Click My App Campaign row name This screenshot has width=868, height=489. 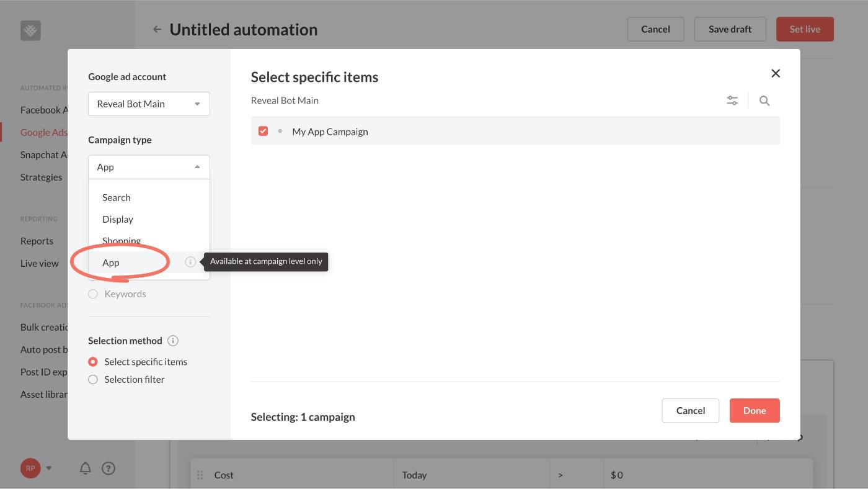point(330,132)
